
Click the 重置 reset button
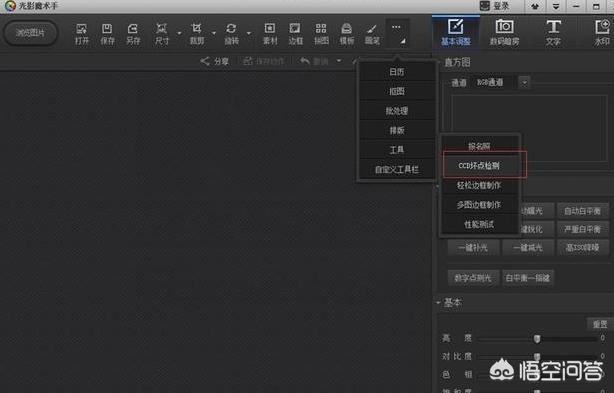(x=600, y=324)
